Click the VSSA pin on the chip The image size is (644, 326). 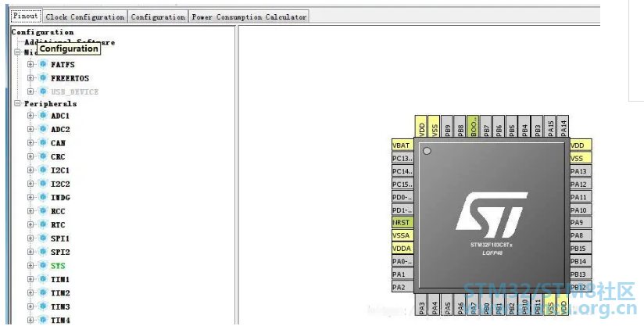click(402, 235)
